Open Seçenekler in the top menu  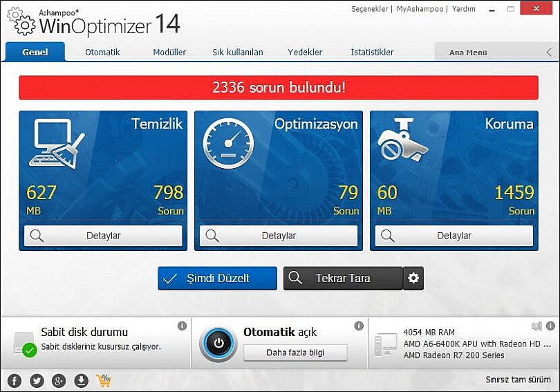click(370, 9)
